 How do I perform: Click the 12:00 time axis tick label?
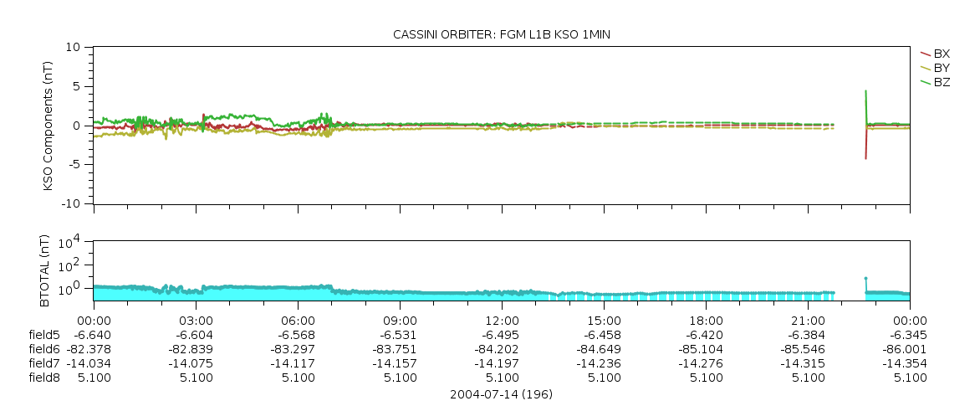click(x=502, y=321)
